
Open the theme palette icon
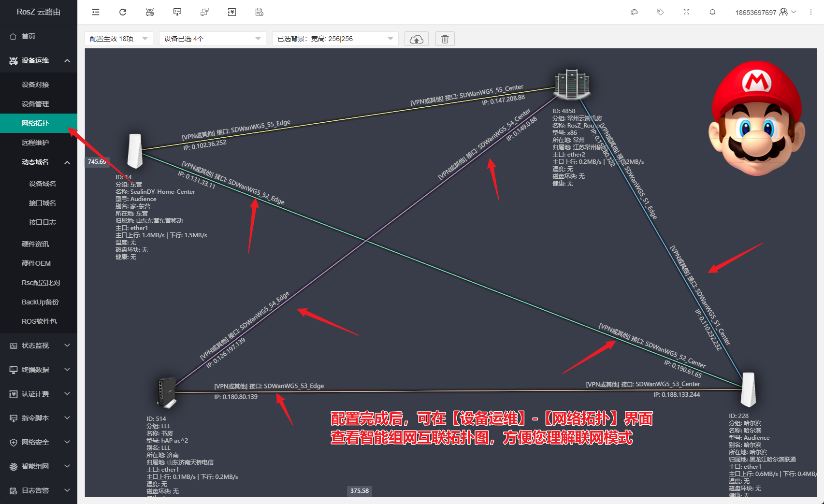click(x=635, y=12)
